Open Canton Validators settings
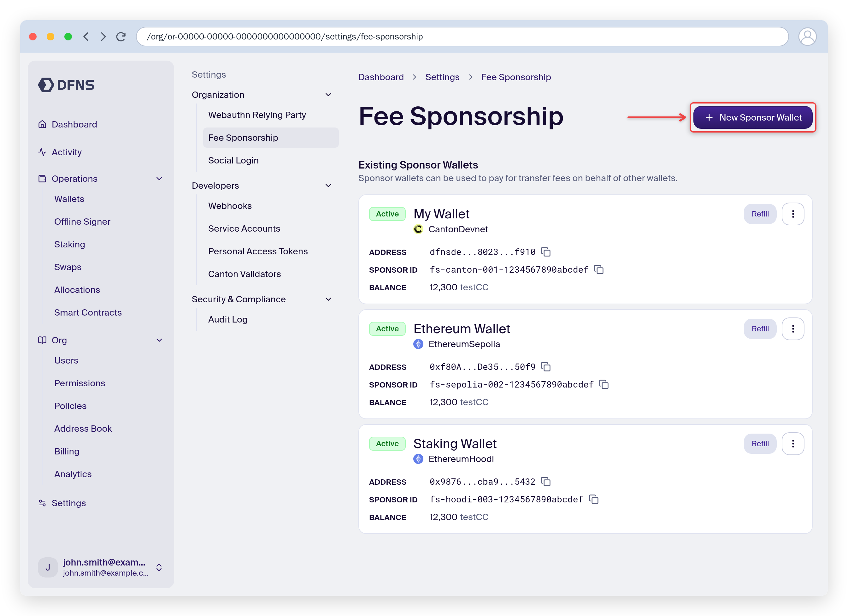This screenshot has width=848, height=616. [x=244, y=274]
